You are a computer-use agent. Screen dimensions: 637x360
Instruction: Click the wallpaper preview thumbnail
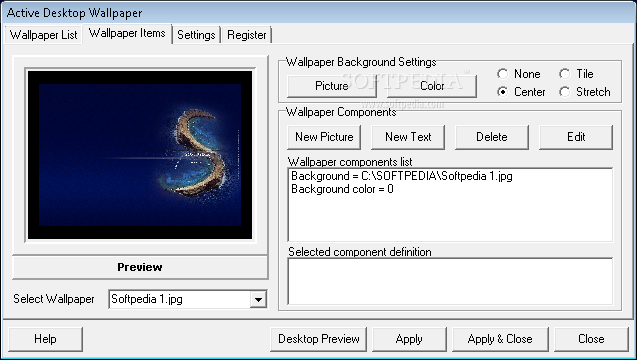pyautogui.click(x=140, y=155)
